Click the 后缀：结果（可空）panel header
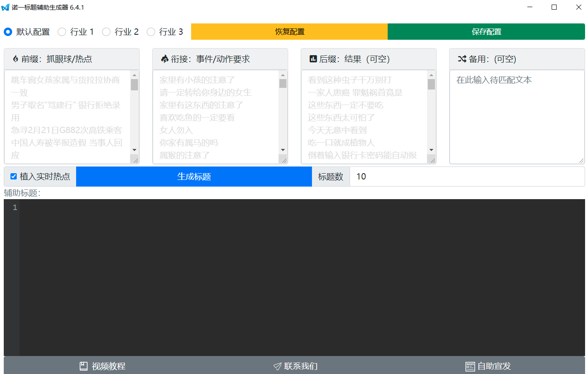This screenshot has width=588, height=374. point(368,59)
